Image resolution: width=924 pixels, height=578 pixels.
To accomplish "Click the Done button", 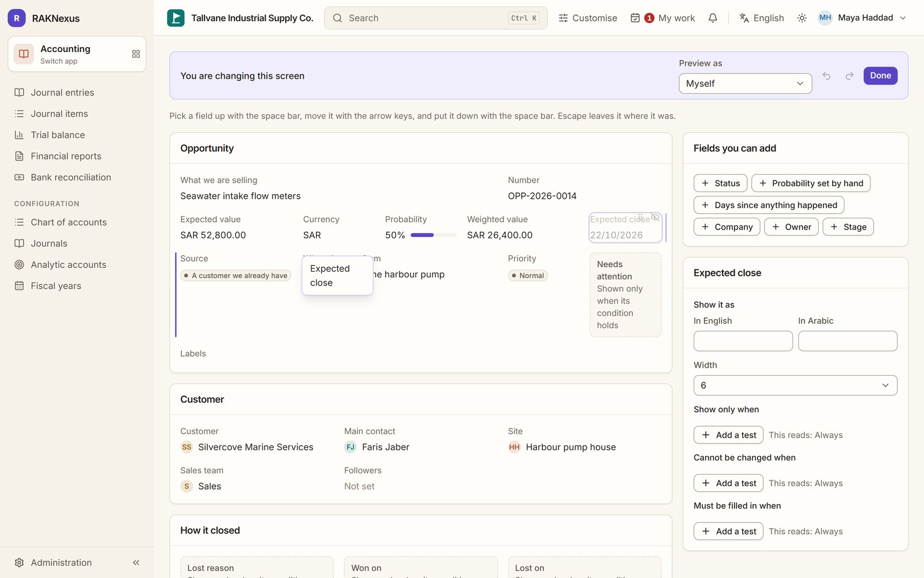I will (880, 76).
